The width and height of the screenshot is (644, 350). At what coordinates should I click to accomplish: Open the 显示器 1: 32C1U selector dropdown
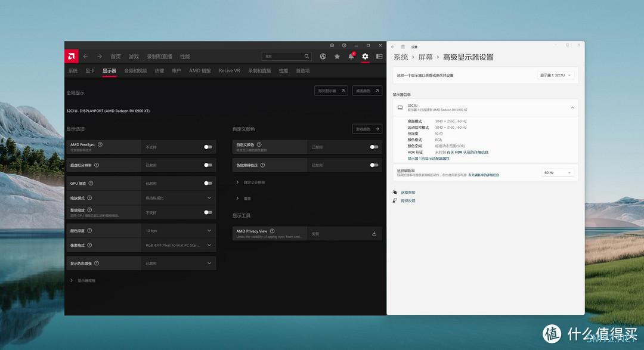point(555,75)
